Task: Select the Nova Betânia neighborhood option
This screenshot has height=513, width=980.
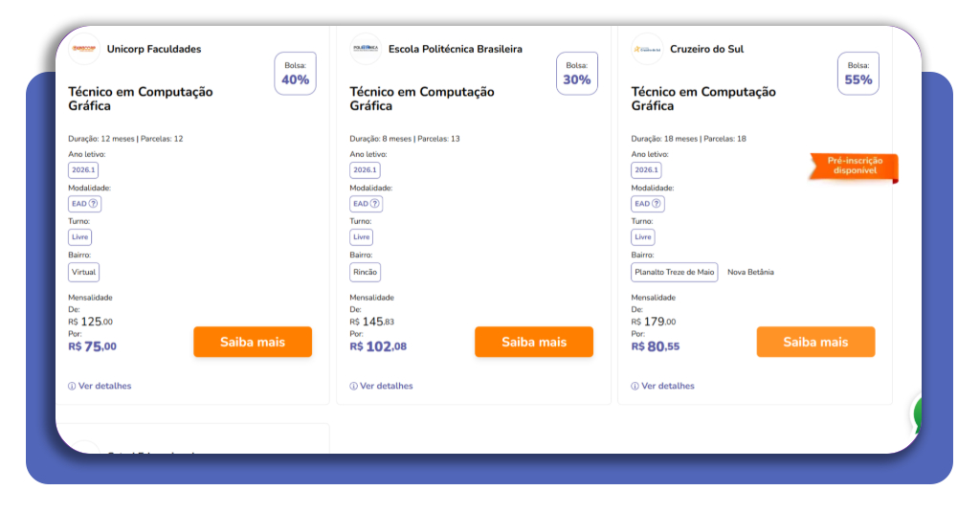Action: tap(750, 273)
